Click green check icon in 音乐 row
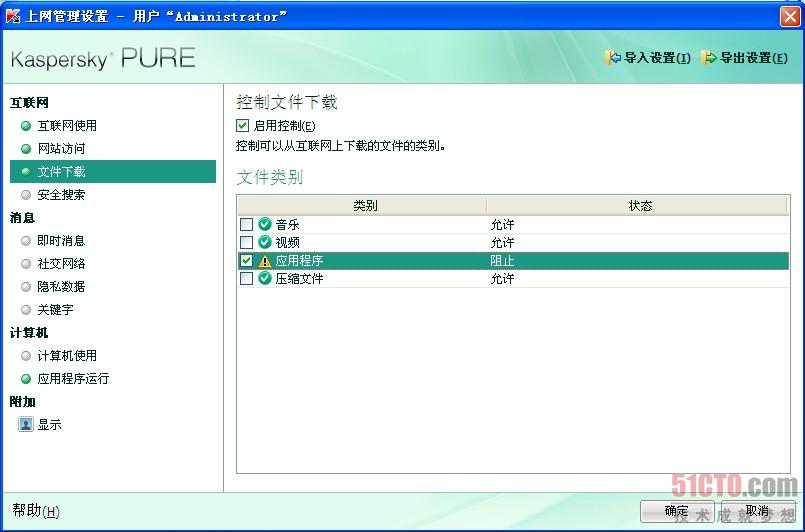 (x=264, y=224)
